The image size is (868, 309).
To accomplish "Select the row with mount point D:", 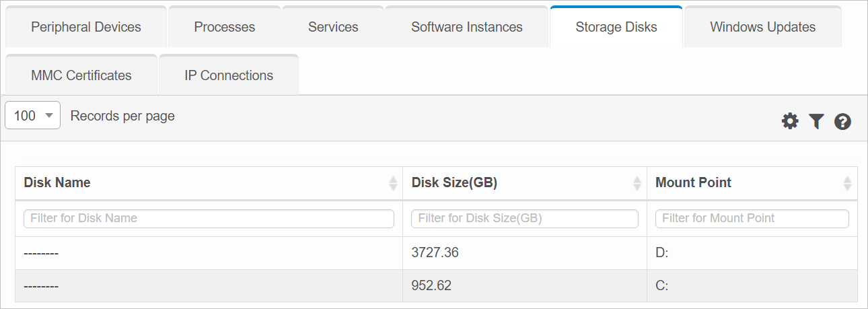I will (436, 253).
